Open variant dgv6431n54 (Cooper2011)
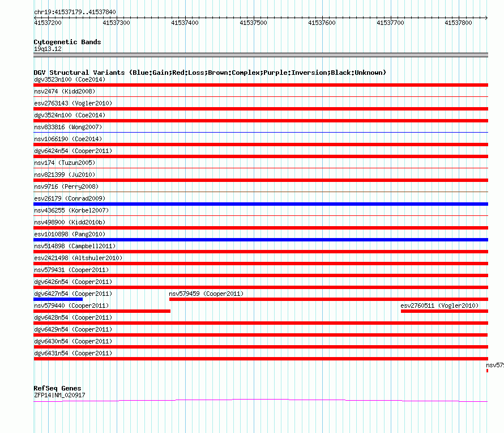This screenshot has height=433, width=504. pos(73,353)
